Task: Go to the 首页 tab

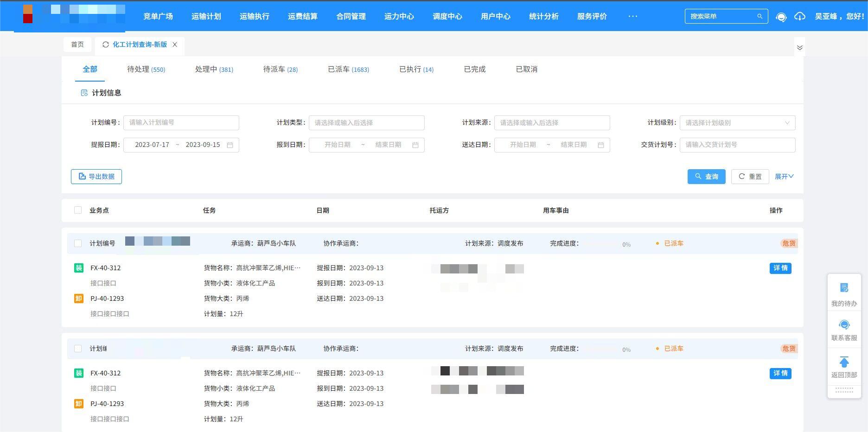Action: 77,44
